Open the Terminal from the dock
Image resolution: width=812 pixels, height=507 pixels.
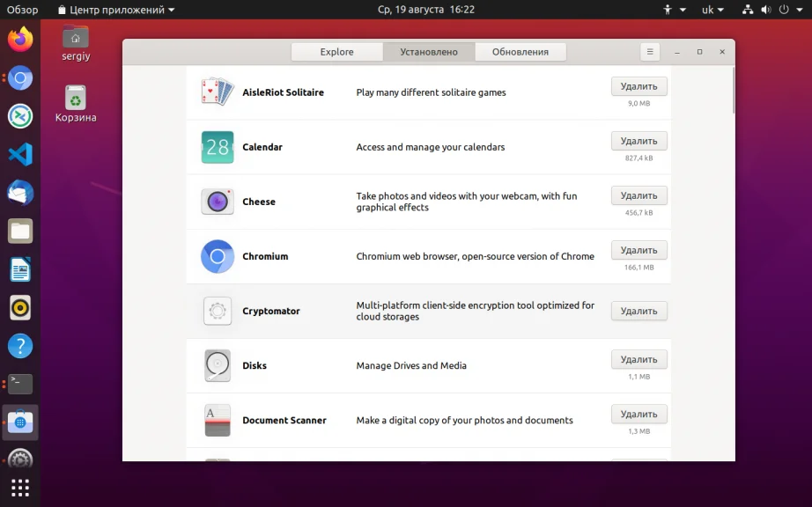click(x=20, y=384)
